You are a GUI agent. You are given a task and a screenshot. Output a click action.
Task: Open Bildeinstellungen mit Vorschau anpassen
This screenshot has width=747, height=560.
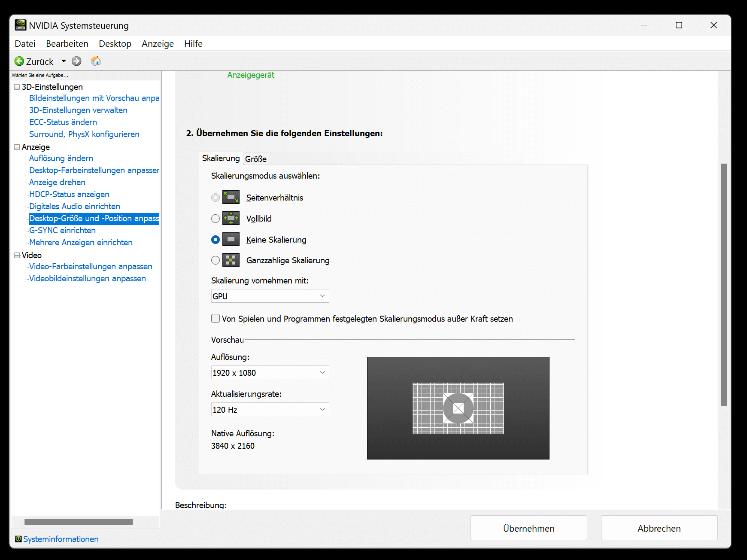(94, 98)
